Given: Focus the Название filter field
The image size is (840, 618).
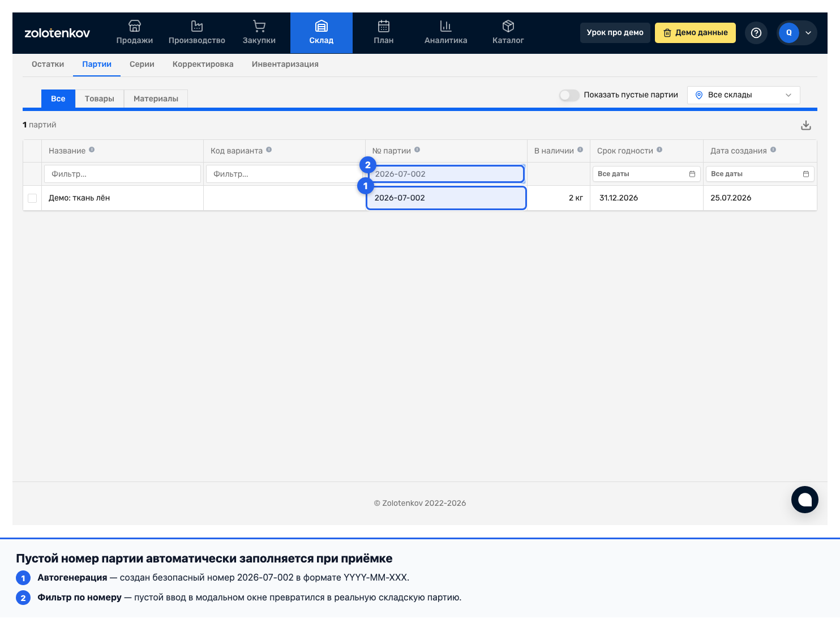Looking at the screenshot, I should tap(122, 174).
